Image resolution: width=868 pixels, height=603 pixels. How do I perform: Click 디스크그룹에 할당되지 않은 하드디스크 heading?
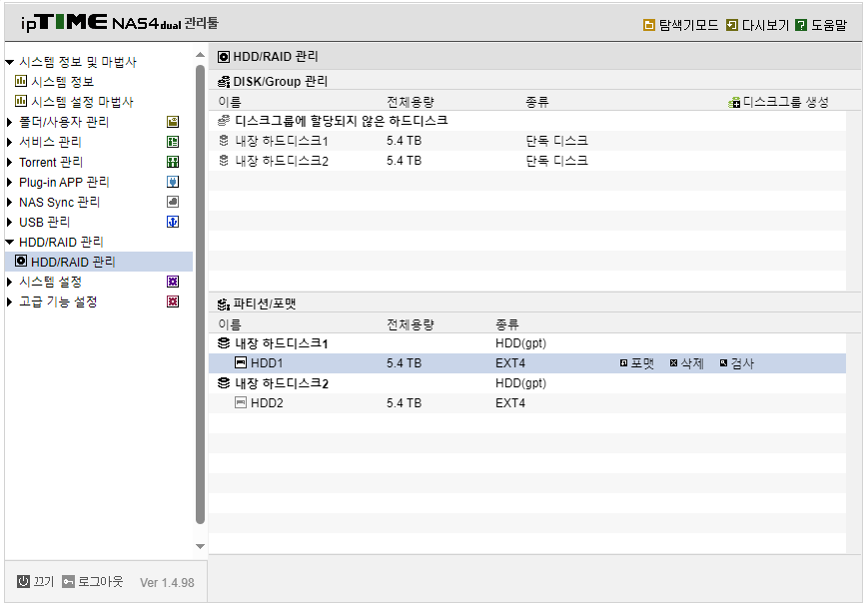tap(342, 121)
